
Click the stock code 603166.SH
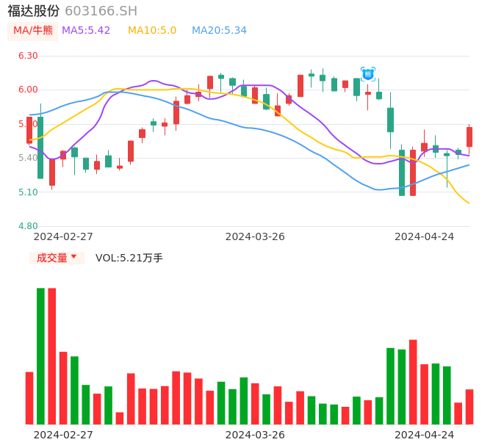[x=101, y=11]
